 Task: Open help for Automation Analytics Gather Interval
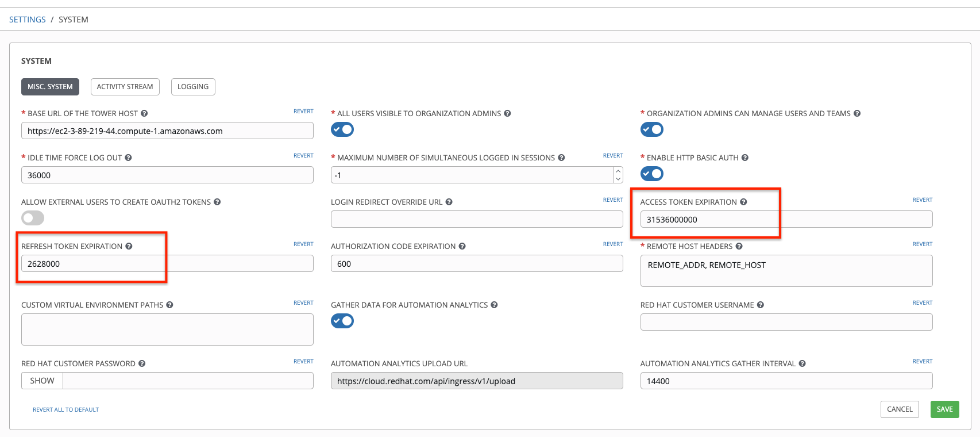(802, 364)
